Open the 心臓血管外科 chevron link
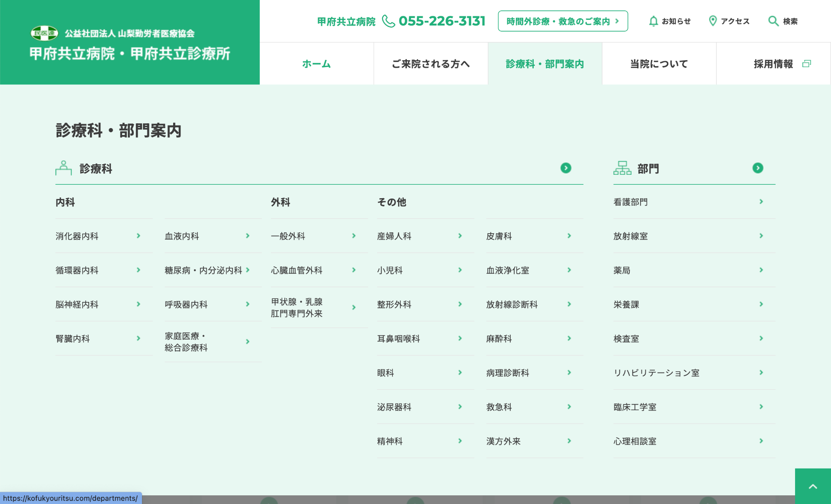Viewport: 831px width, 504px height. (354, 270)
